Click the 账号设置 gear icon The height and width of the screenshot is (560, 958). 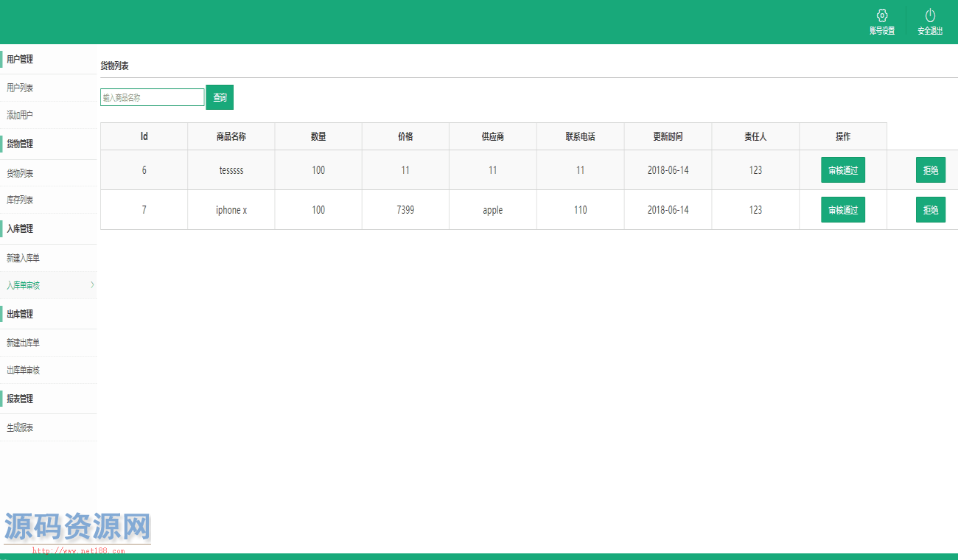point(881,15)
